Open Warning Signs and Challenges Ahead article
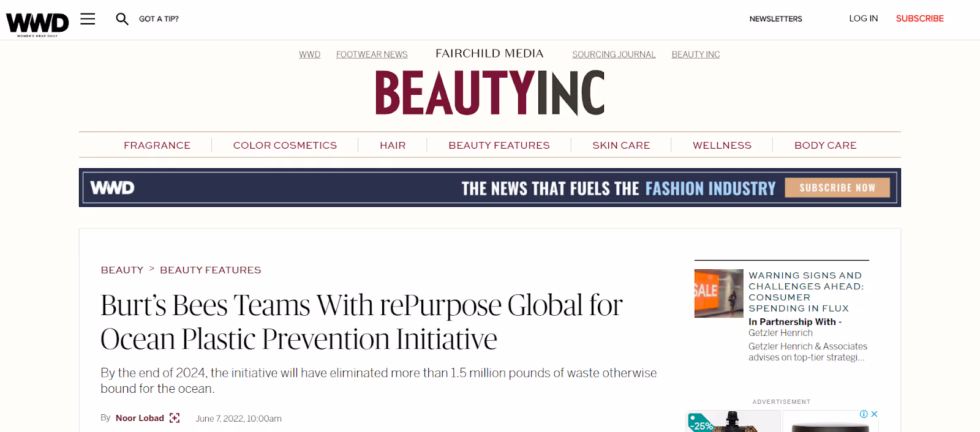 pyautogui.click(x=806, y=292)
